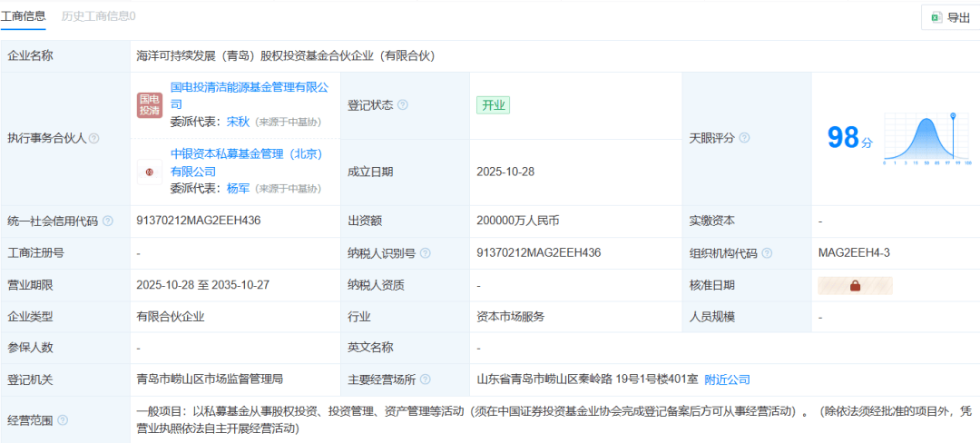Click help icon beside 纳税人识别号
This screenshot has height=443, width=980.
tap(425, 253)
